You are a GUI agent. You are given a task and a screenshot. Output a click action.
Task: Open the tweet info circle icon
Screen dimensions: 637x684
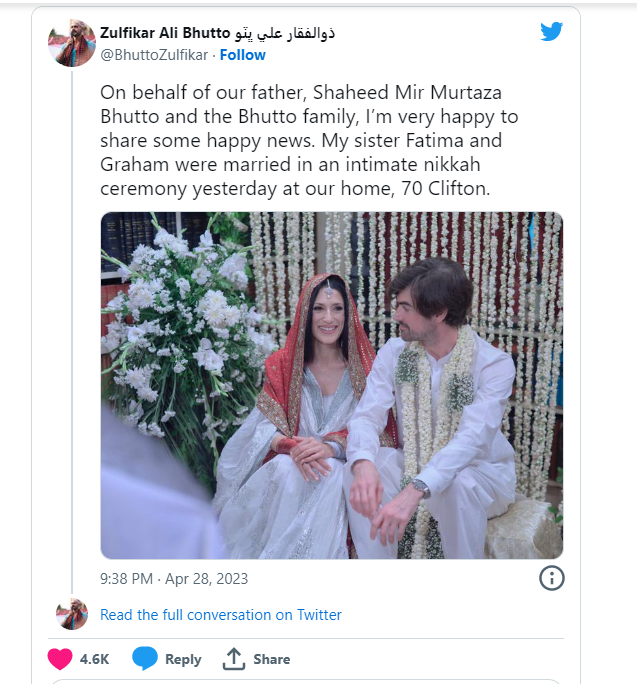552,578
